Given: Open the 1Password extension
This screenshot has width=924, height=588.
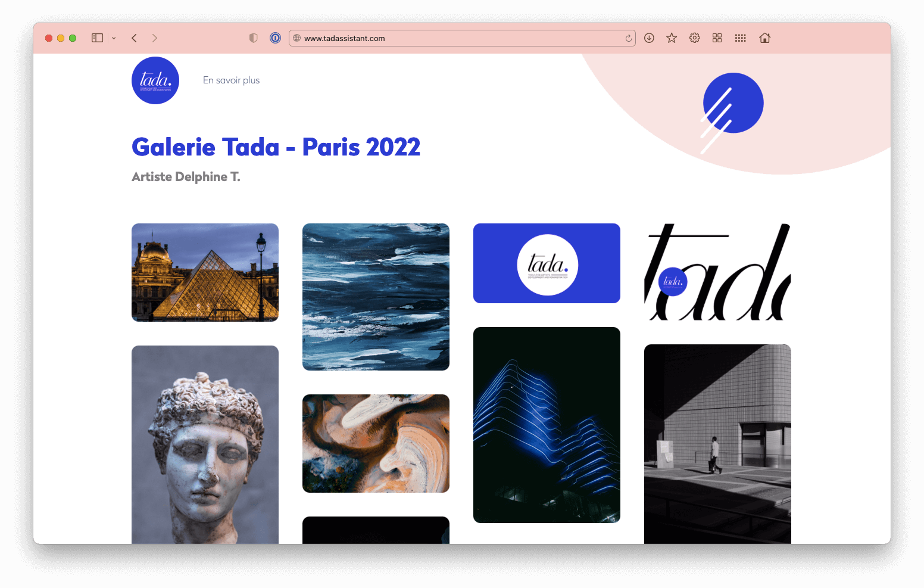Looking at the screenshot, I should [x=275, y=38].
